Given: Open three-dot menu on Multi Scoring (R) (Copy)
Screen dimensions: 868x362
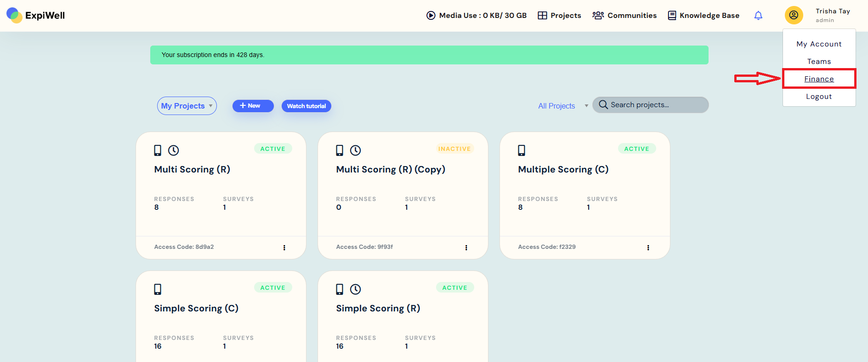Looking at the screenshot, I should click(466, 247).
